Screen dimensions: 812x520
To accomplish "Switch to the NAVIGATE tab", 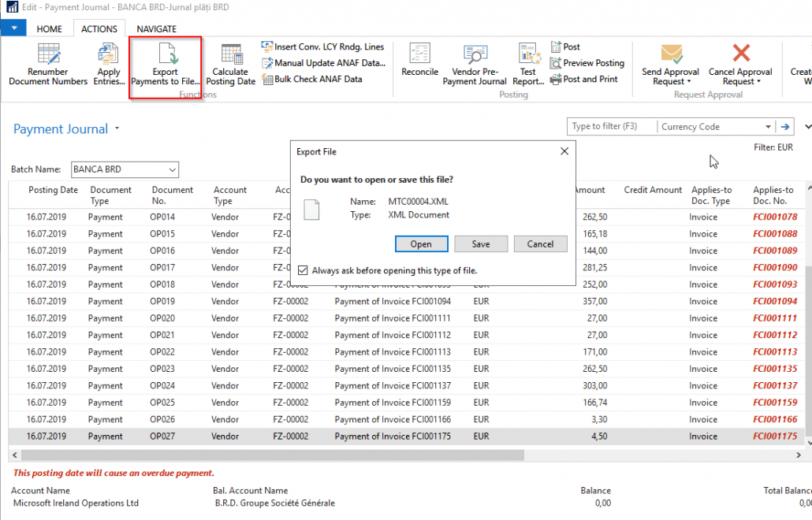I will click(x=156, y=29).
